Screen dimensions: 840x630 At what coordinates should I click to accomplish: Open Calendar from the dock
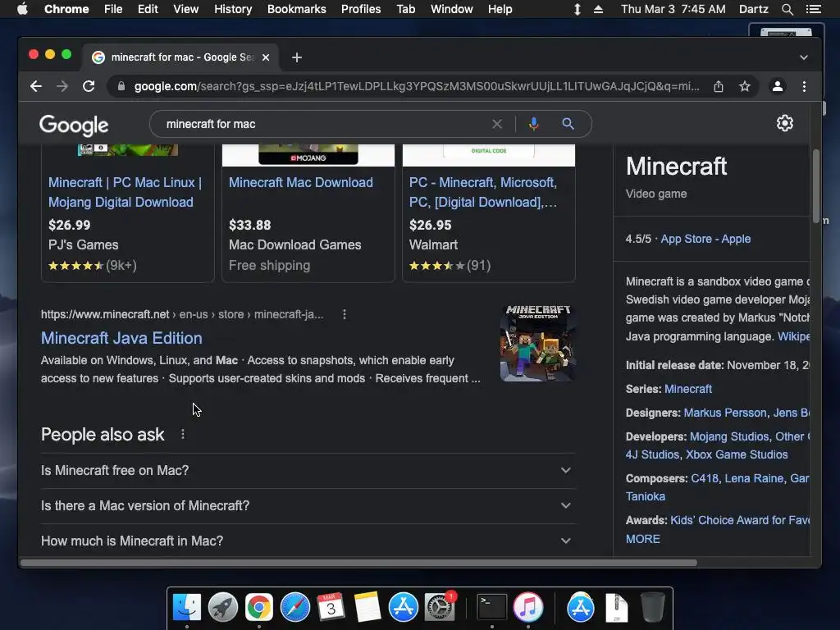[331, 608]
